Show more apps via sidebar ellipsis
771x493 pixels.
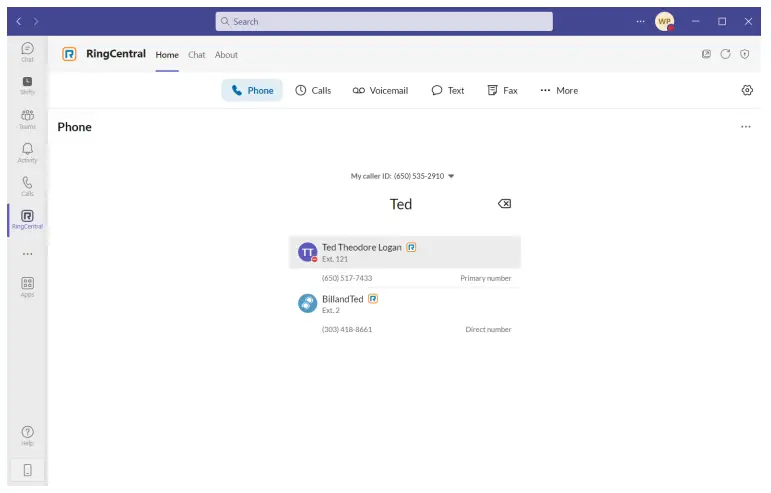28,254
